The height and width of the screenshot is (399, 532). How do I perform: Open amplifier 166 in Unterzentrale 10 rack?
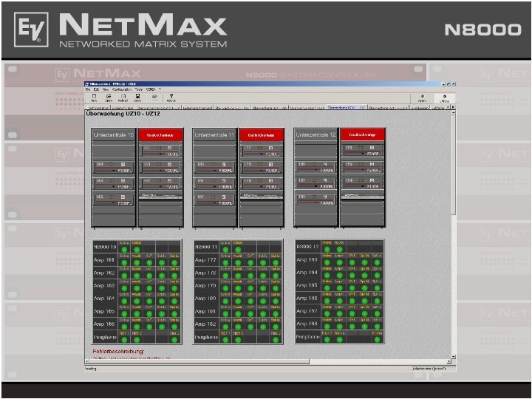(x=113, y=199)
